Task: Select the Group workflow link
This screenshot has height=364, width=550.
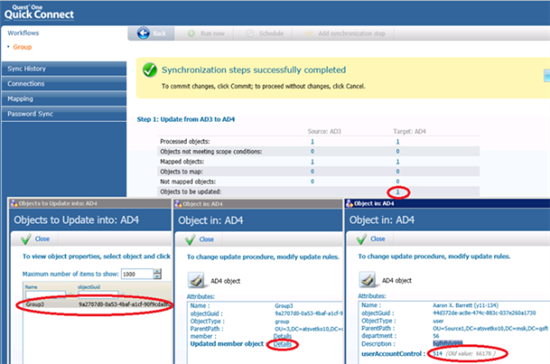Action: [22, 47]
